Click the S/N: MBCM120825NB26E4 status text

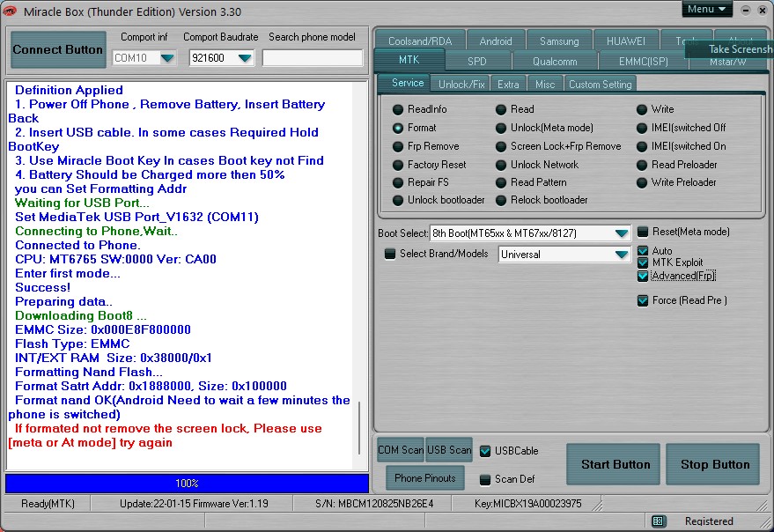374,504
